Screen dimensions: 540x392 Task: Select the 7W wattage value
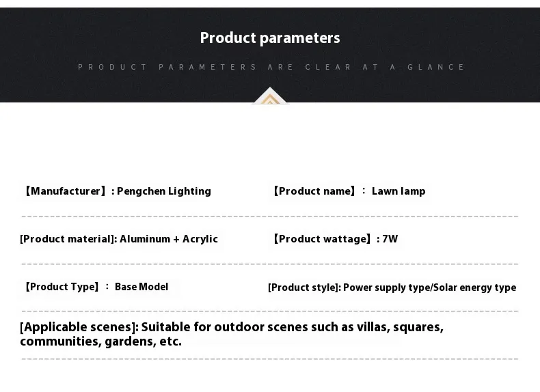coord(390,239)
